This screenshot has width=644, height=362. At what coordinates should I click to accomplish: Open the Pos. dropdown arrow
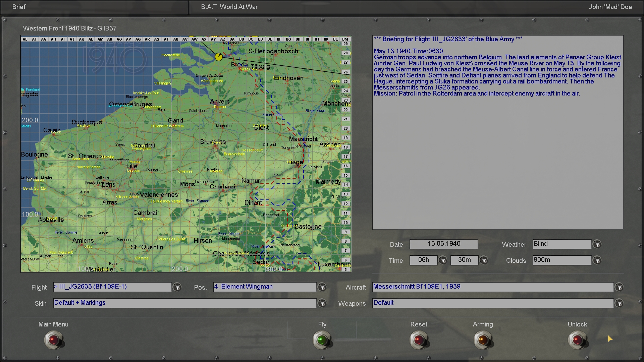coord(322,287)
